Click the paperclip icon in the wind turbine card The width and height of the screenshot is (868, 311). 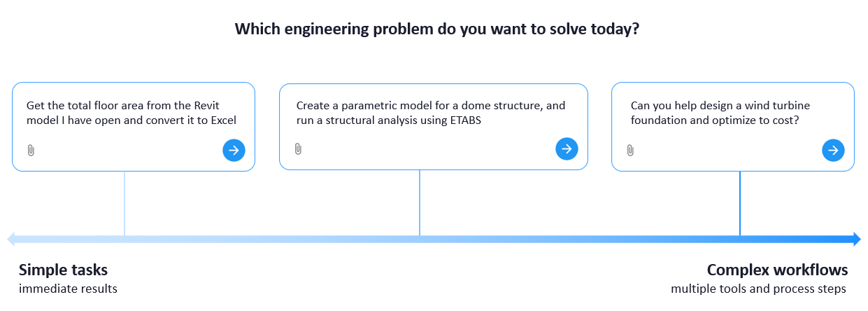630,150
